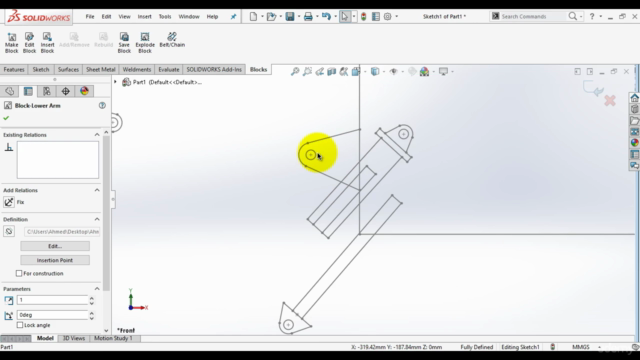Click the block scale value field
This screenshot has height=360, width=640.
point(52,300)
